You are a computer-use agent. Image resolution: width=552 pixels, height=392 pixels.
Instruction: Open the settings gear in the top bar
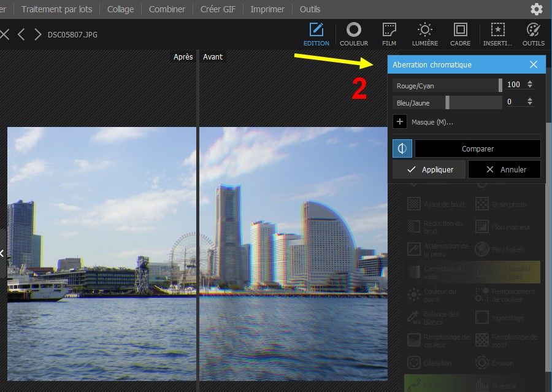pos(537,9)
